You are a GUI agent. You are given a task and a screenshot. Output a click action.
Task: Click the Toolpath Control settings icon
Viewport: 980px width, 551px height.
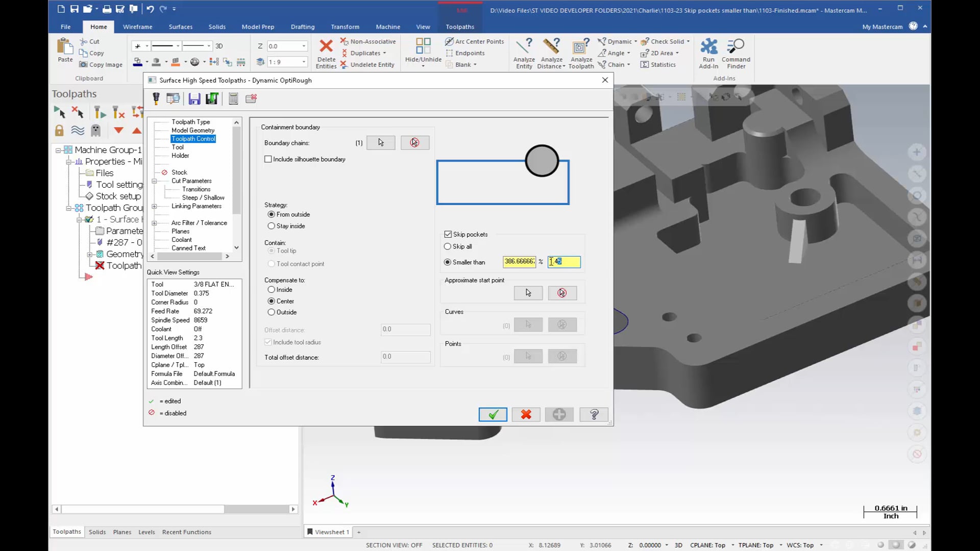pyautogui.click(x=194, y=139)
